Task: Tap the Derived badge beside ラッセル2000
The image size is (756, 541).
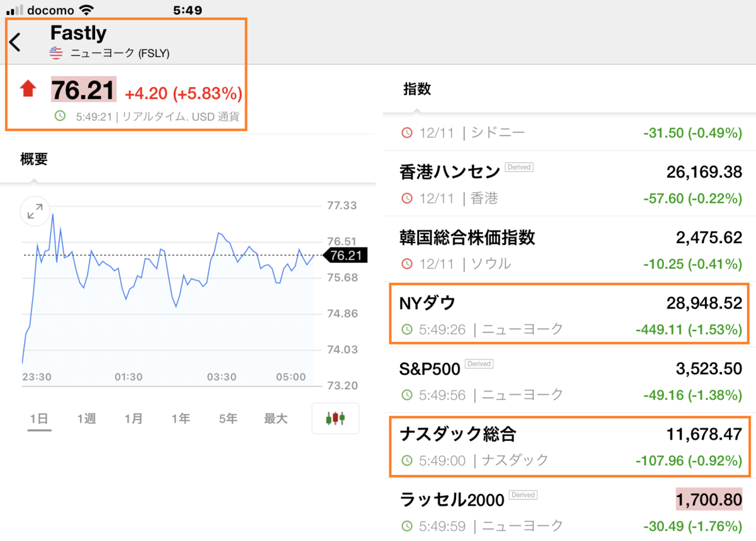Action: pos(523,495)
